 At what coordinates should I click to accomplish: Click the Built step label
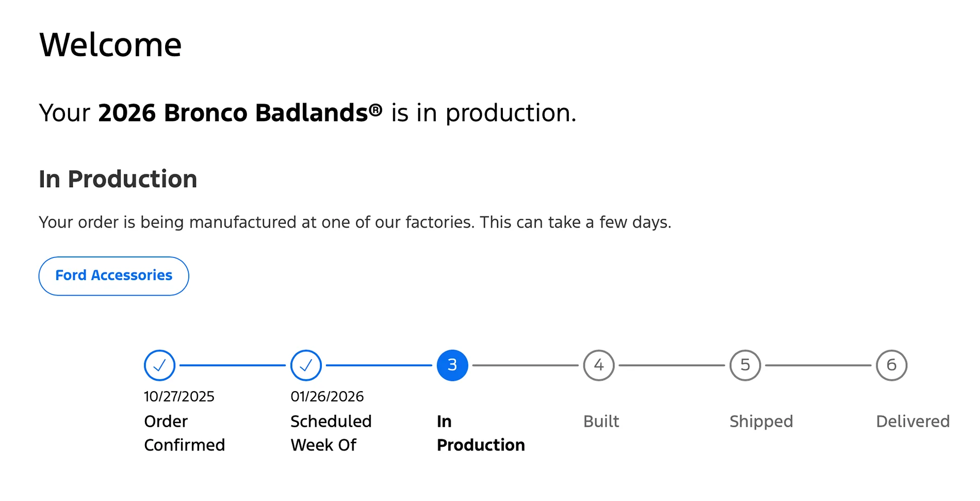[x=601, y=422]
